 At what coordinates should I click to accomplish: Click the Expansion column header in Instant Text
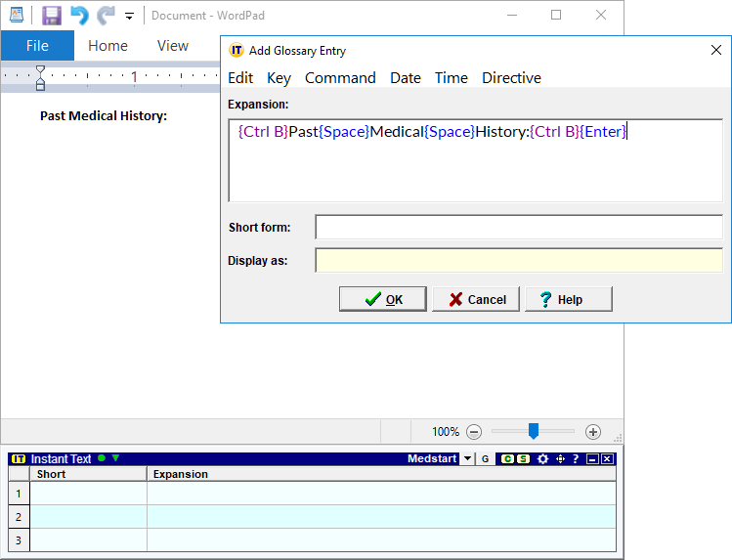coord(381,474)
